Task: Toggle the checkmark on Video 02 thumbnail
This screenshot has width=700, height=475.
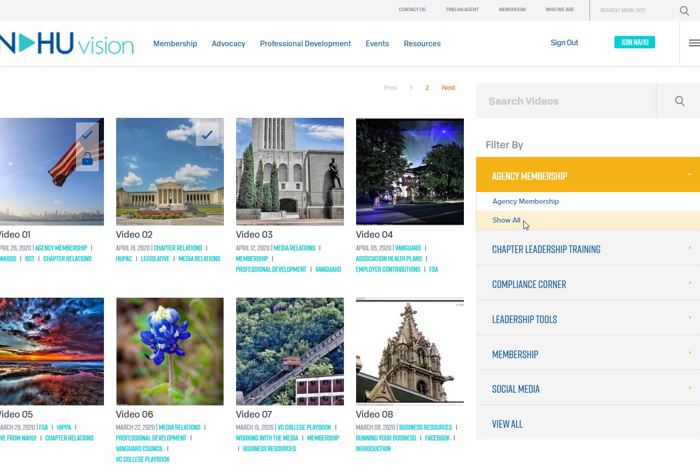Action: [x=207, y=134]
